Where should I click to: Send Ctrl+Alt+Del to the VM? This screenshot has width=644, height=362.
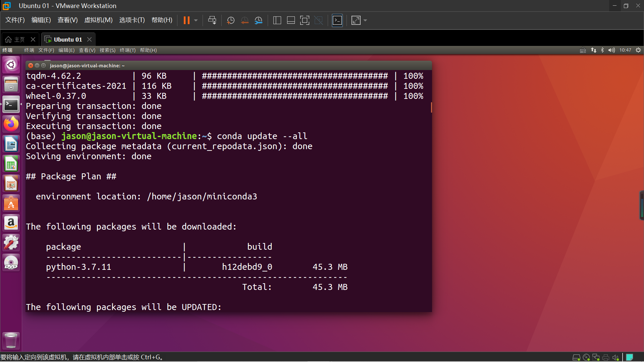pyautogui.click(x=212, y=20)
